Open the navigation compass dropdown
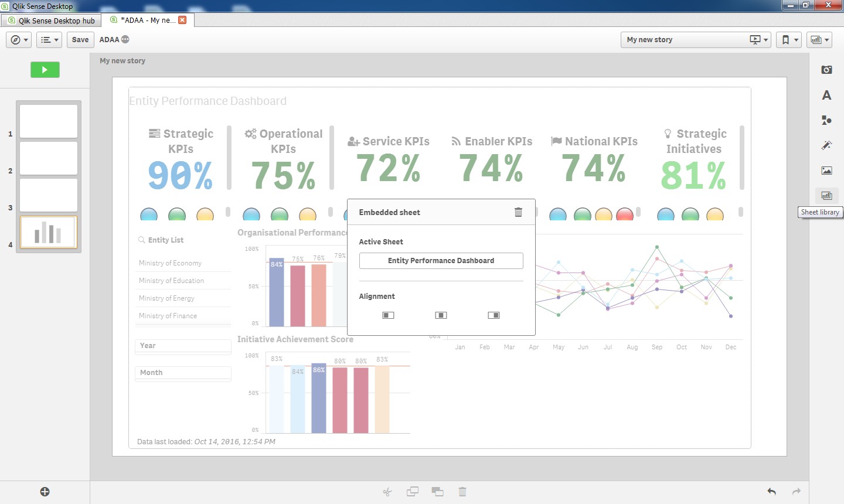The height and width of the screenshot is (504, 844). click(x=19, y=40)
